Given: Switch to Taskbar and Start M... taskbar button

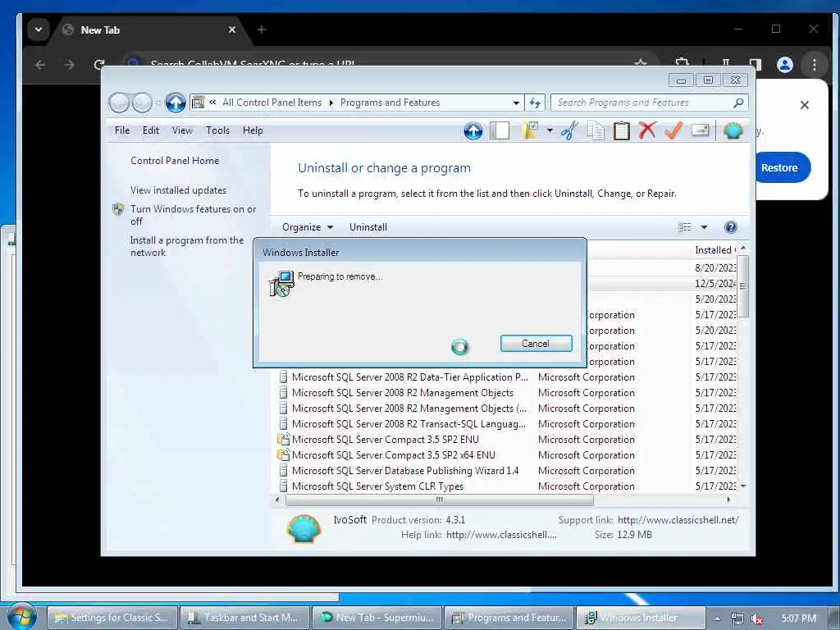Looking at the screenshot, I should pos(244,619).
